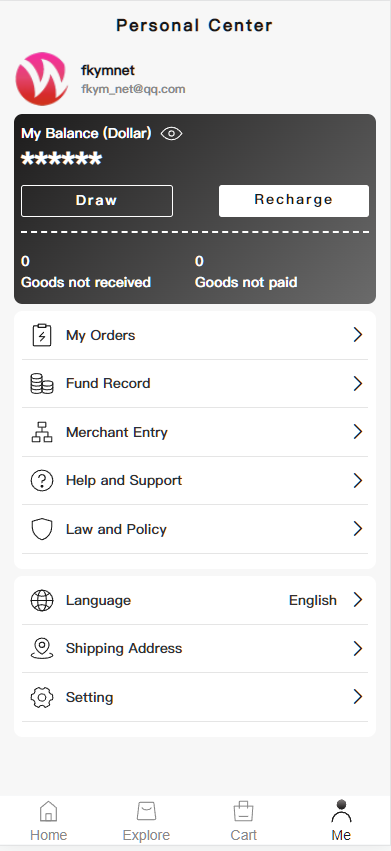Click the Shipping Address location pin icon
The height and width of the screenshot is (851, 391).
[x=42, y=649]
